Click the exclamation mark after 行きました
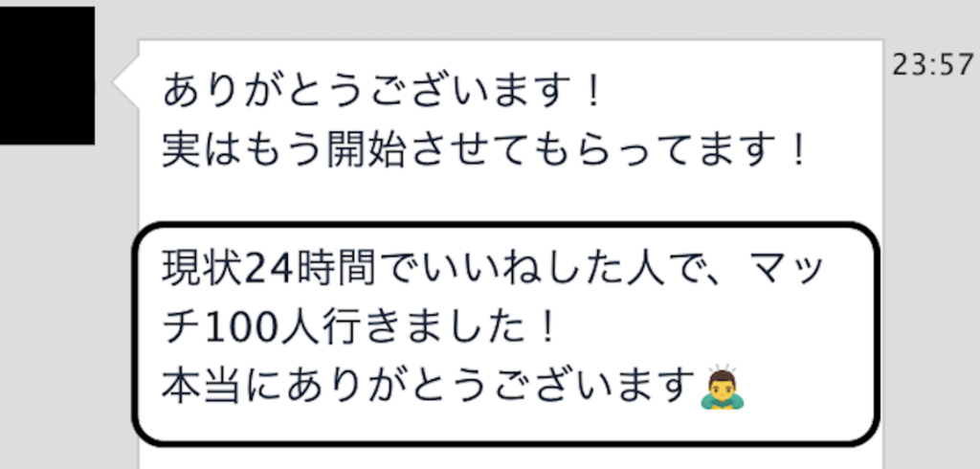Image resolution: width=980 pixels, height=469 pixels. click(547, 329)
